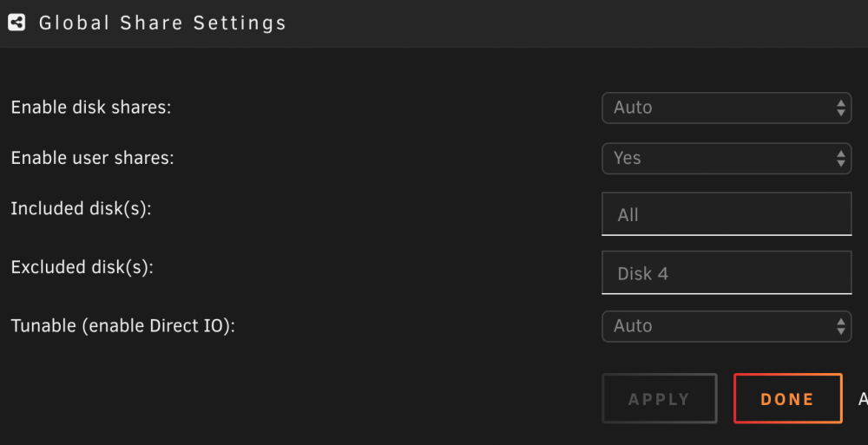Click the orange DONE button
Screen dimensions: 868x445
click(788, 398)
